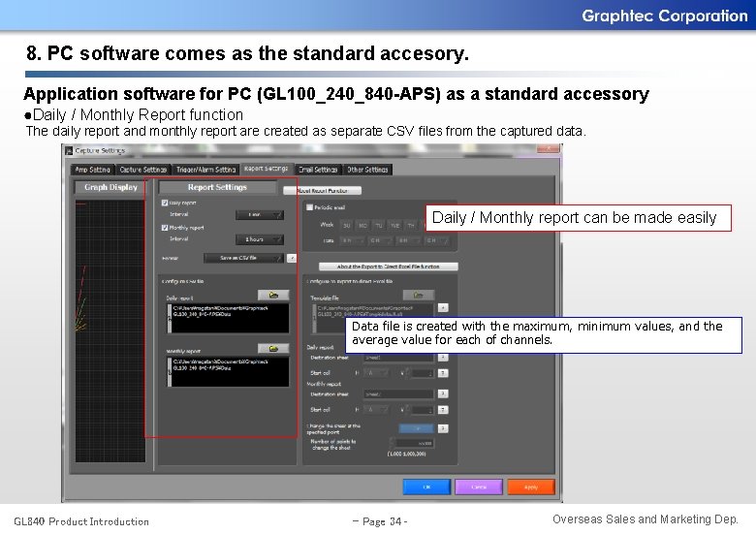
Task: Toggle MO weekday button
Action: point(362,225)
